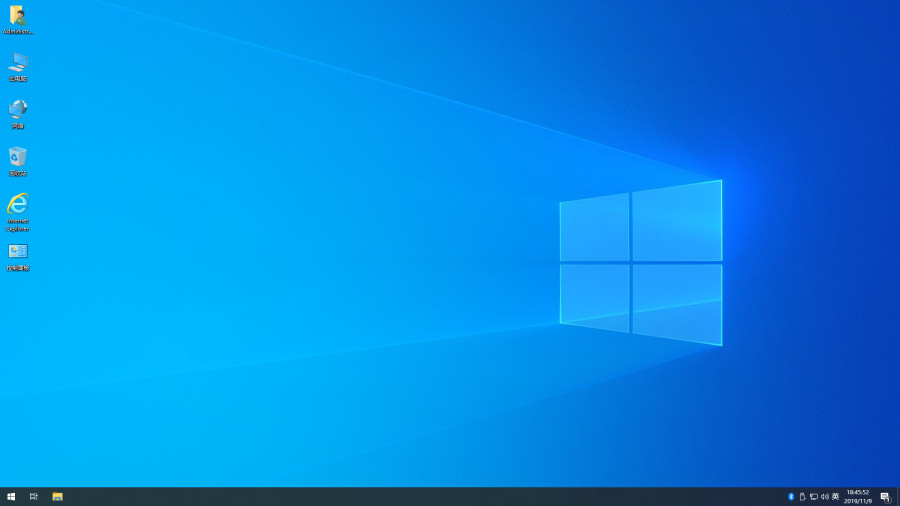Screen dimensions: 900x506
Task: Click the Show desktop sliver at taskbar end
Action: [898, 497]
